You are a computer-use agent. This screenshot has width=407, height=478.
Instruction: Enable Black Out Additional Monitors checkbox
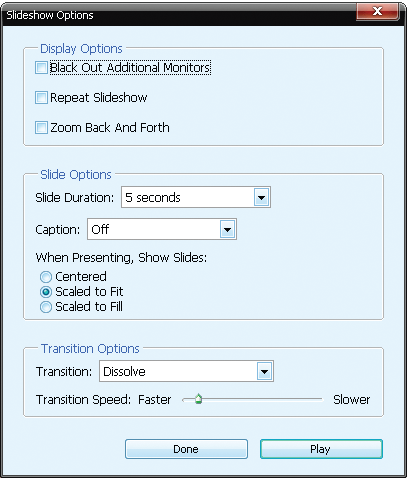[x=41, y=68]
